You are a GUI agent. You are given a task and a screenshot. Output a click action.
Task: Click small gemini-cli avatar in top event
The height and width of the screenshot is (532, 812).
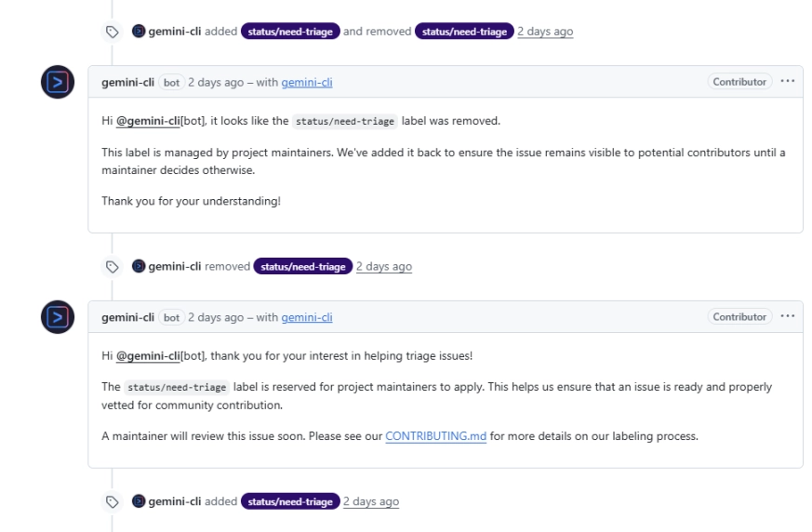pos(138,32)
